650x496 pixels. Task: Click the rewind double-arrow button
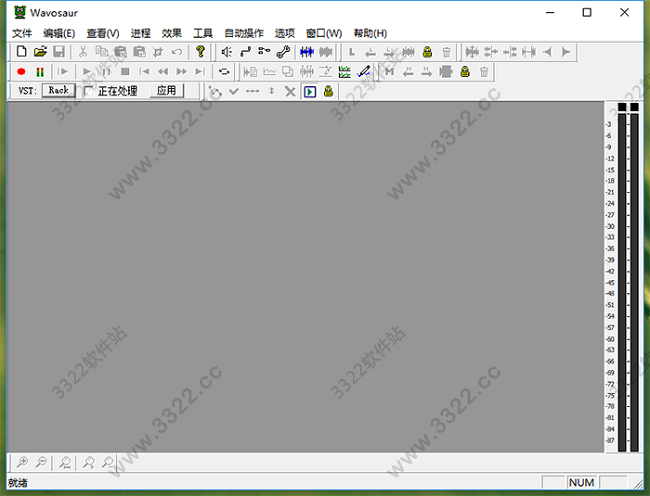click(x=163, y=72)
